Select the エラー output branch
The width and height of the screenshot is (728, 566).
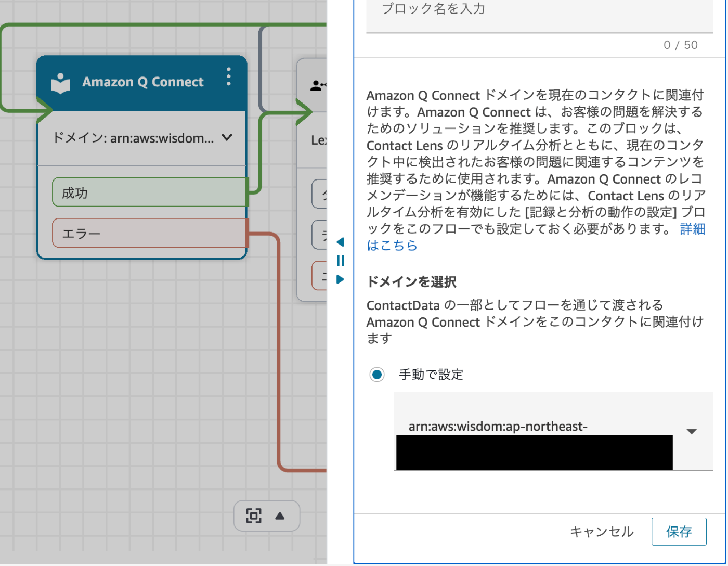tap(150, 233)
